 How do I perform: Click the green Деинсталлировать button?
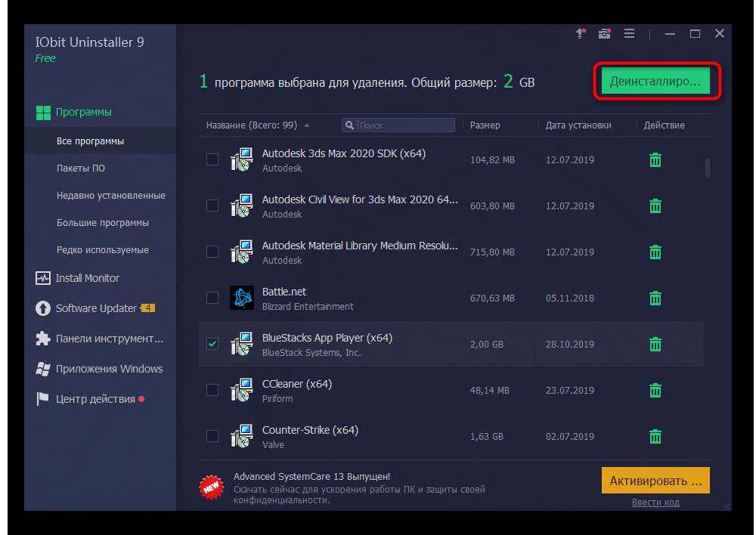[x=655, y=81]
